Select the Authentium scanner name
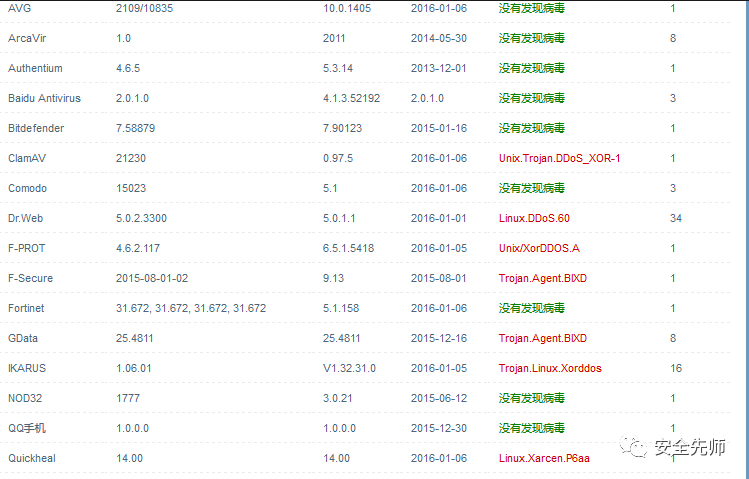This screenshot has height=479, width=749. click(35, 68)
